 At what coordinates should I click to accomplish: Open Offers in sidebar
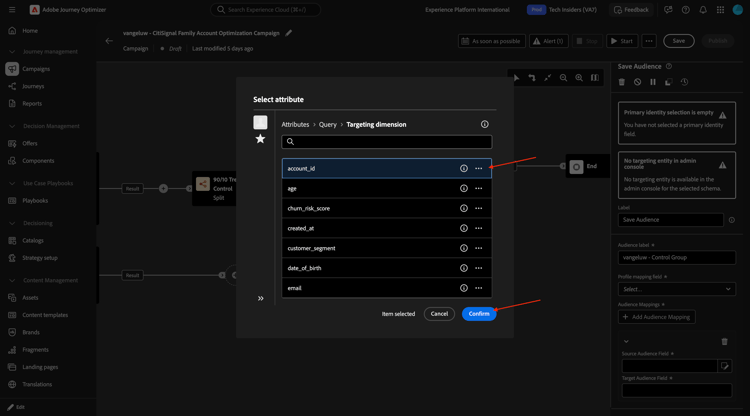[x=30, y=143]
